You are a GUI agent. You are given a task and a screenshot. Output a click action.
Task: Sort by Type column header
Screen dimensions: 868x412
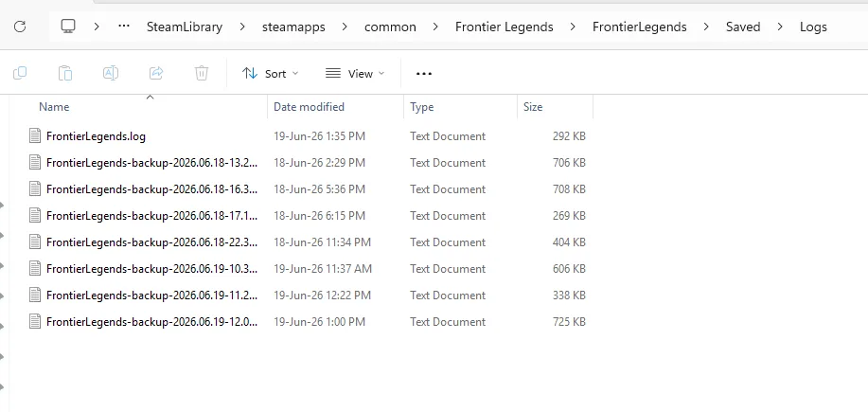click(422, 107)
